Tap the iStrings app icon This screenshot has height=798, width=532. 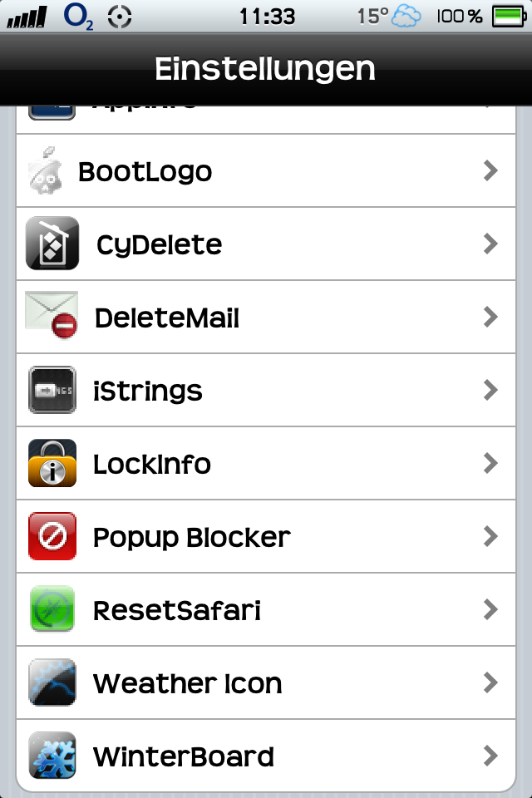[52, 390]
